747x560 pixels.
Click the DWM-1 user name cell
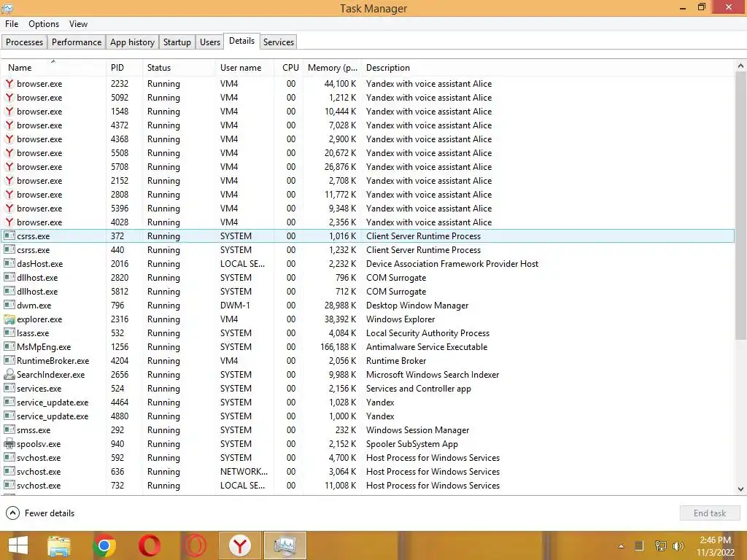click(236, 306)
